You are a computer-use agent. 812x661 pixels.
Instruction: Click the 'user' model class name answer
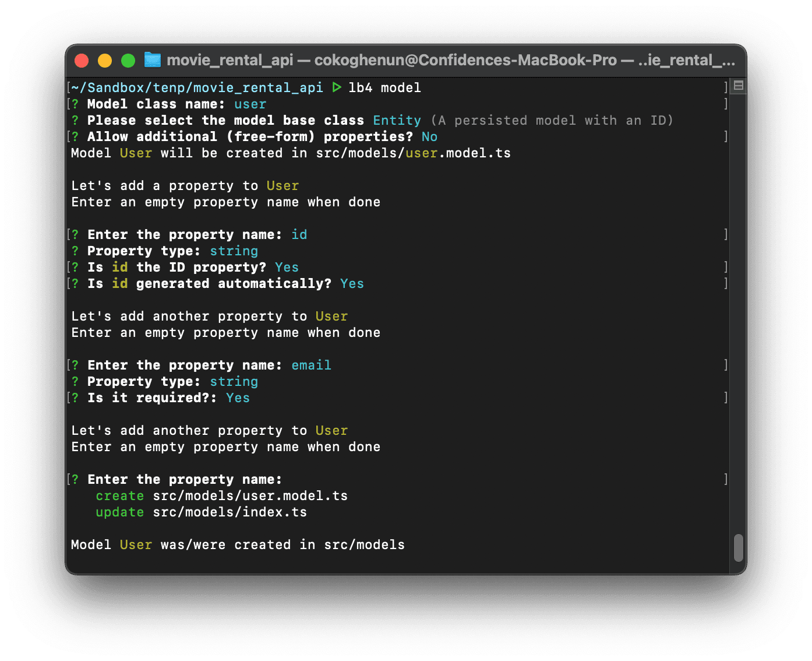(x=250, y=104)
